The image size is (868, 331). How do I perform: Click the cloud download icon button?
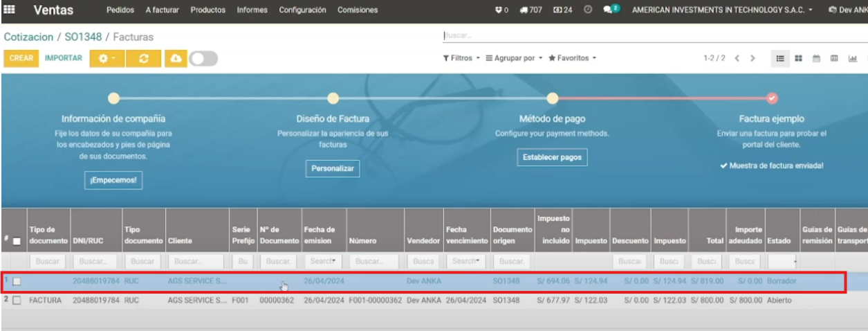coord(175,59)
